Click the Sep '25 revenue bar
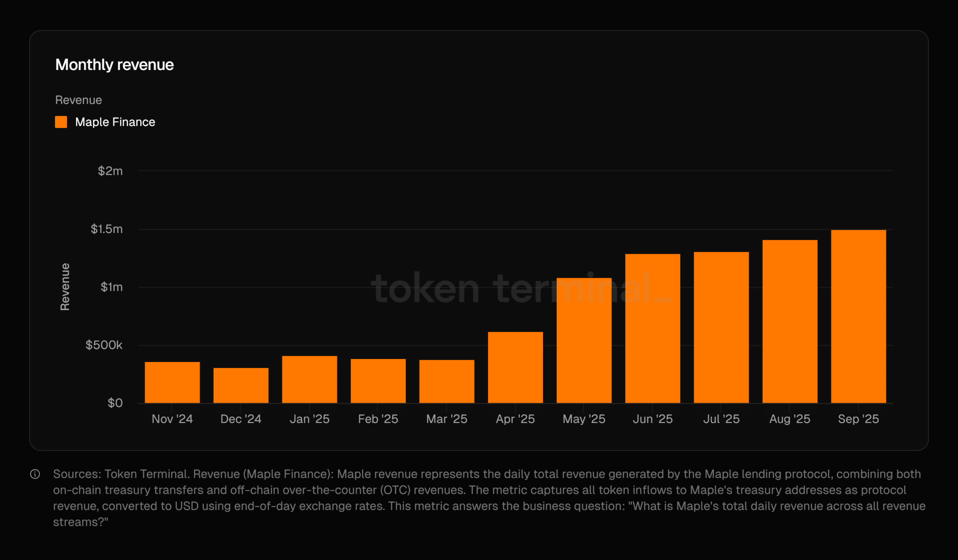This screenshot has height=560, width=958. pyautogui.click(x=858, y=316)
